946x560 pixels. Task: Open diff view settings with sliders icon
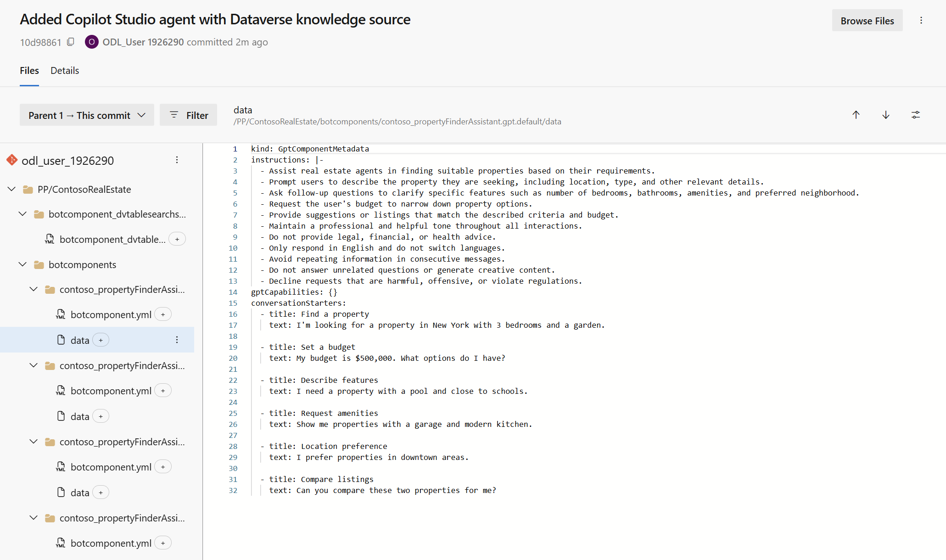click(916, 115)
